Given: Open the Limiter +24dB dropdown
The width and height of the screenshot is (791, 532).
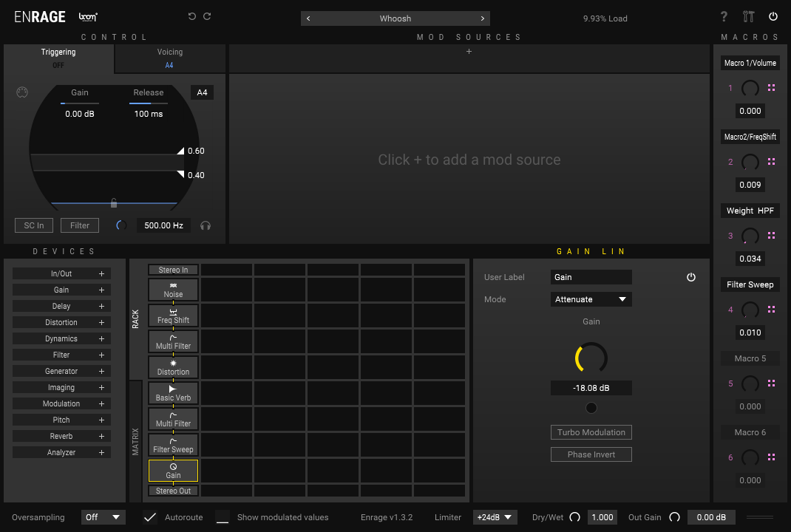Looking at the screenshot, I should [x=495, y=517].
